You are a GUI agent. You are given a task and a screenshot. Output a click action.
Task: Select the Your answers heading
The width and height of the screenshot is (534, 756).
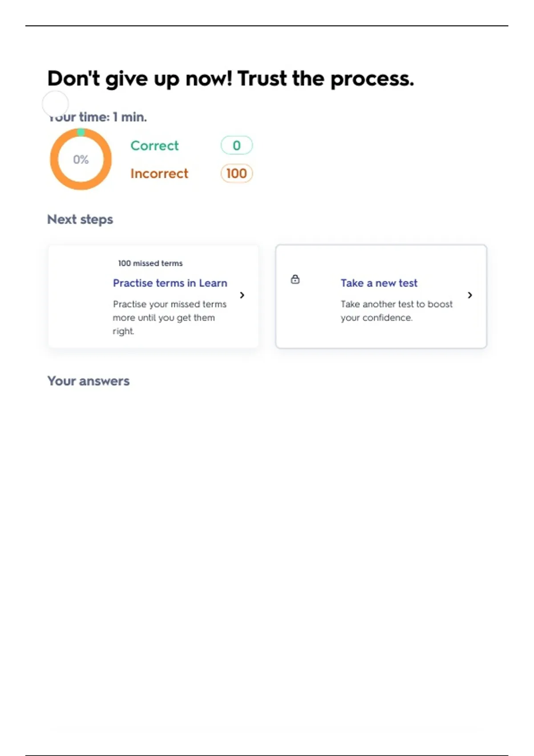click(x=89, y=381)
